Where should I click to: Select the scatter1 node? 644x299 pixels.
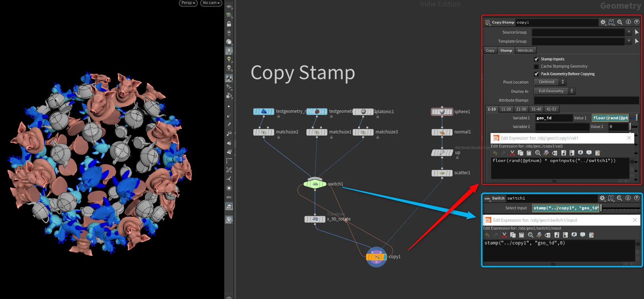[442, 173]
